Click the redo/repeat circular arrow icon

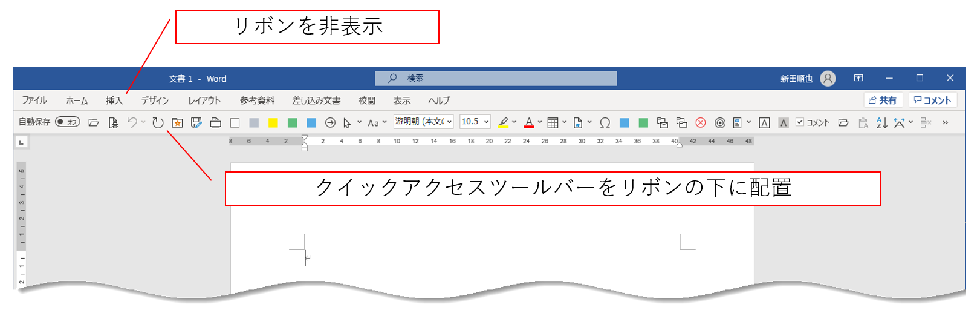tap(158, 123)
